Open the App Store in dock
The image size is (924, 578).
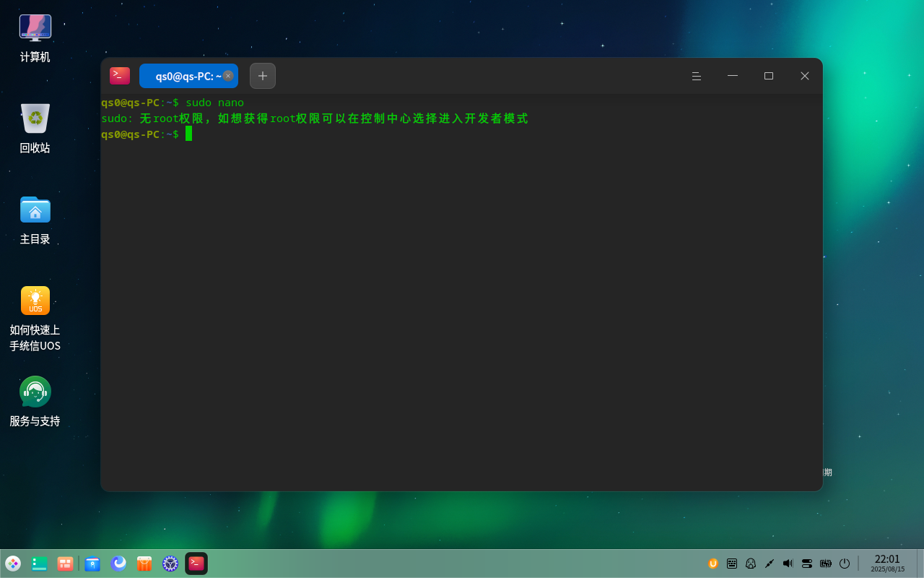[x=144, y=564]
